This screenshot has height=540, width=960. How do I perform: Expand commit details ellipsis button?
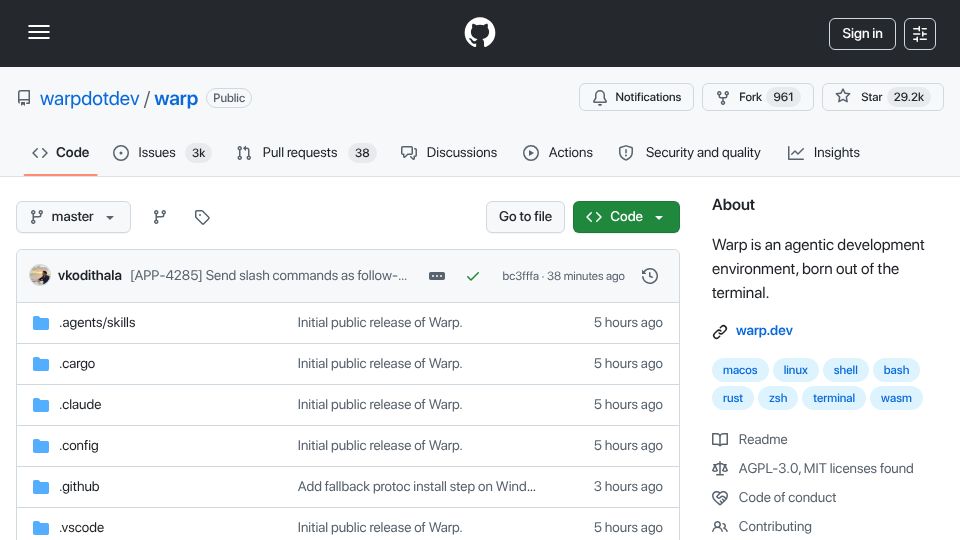tap(437, 276)
